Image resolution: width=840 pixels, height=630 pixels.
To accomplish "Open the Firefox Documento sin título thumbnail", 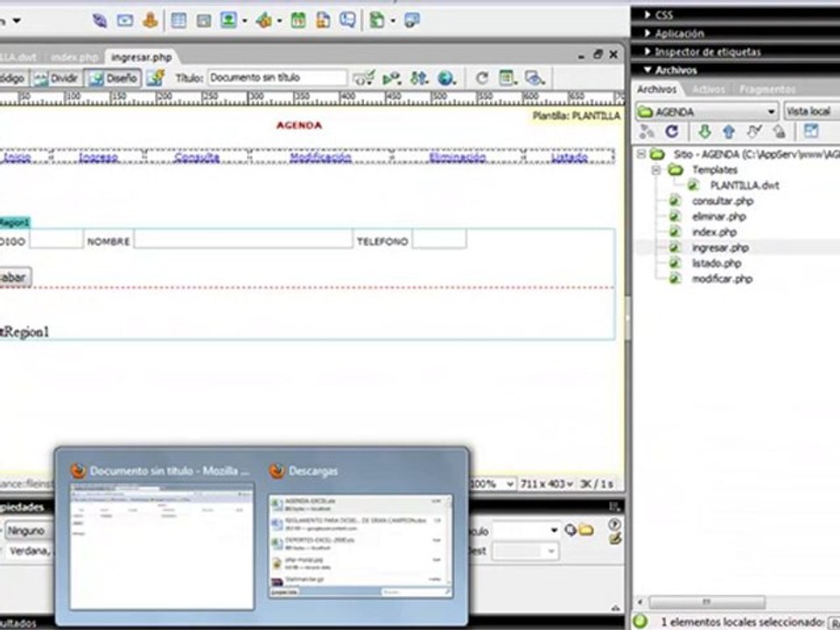I will coord(162,546).
